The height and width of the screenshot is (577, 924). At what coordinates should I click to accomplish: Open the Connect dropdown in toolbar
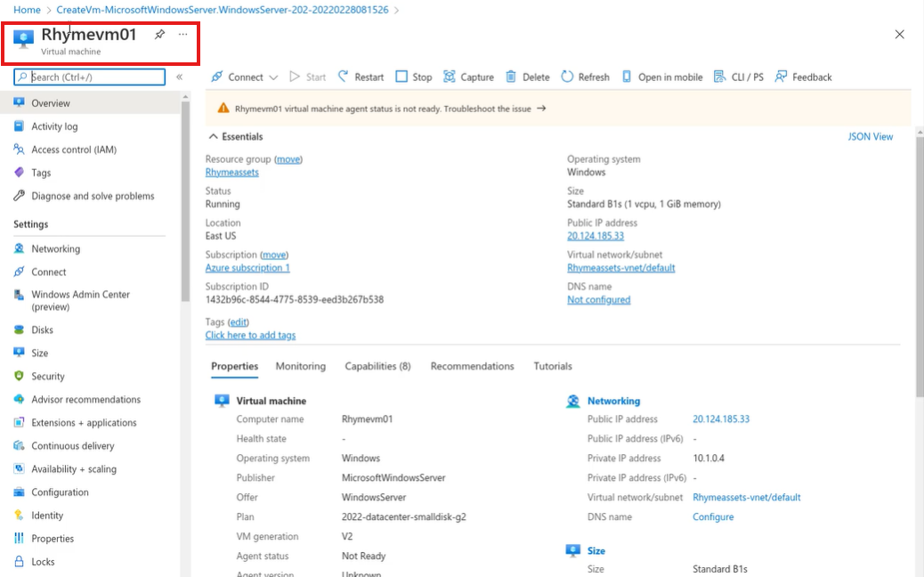(x=245, y=77)
